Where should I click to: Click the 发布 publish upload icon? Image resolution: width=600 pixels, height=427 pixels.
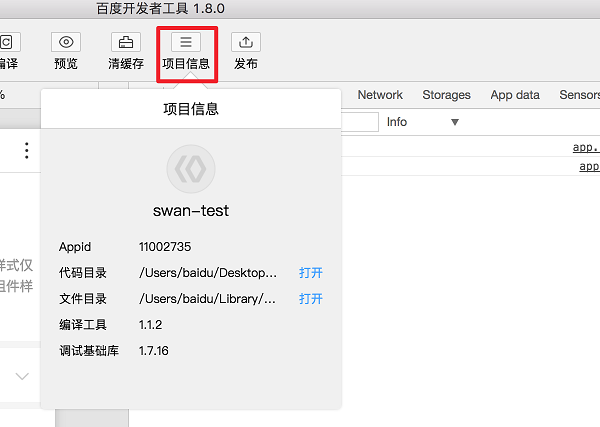[x=246, y=42]
